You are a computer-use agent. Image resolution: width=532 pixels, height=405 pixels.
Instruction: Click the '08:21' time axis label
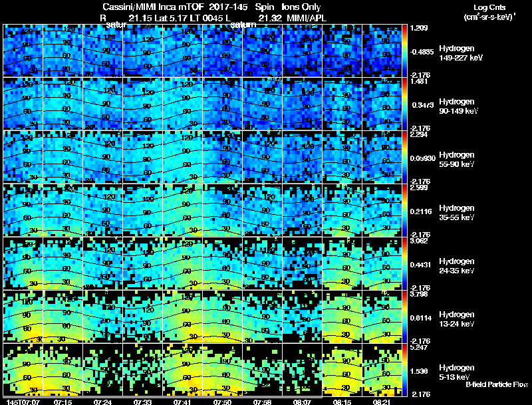click(x=381, y=402)
